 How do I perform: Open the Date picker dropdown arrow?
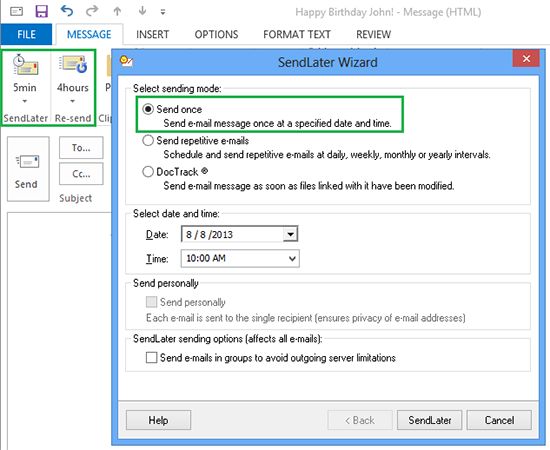point(290,234)
